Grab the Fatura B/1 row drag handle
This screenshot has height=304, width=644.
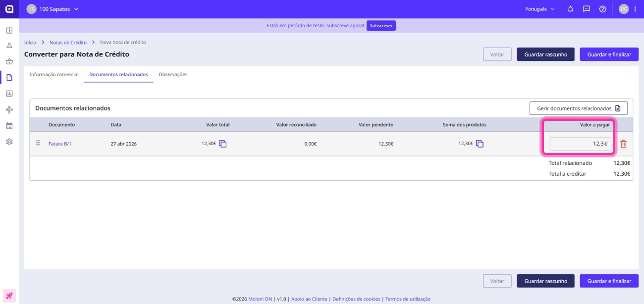click(38, 144)
